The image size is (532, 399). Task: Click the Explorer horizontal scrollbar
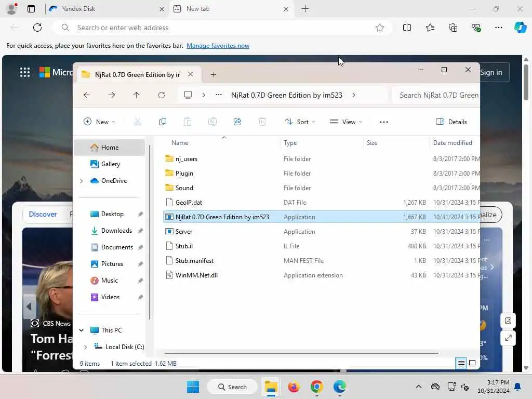301,353
